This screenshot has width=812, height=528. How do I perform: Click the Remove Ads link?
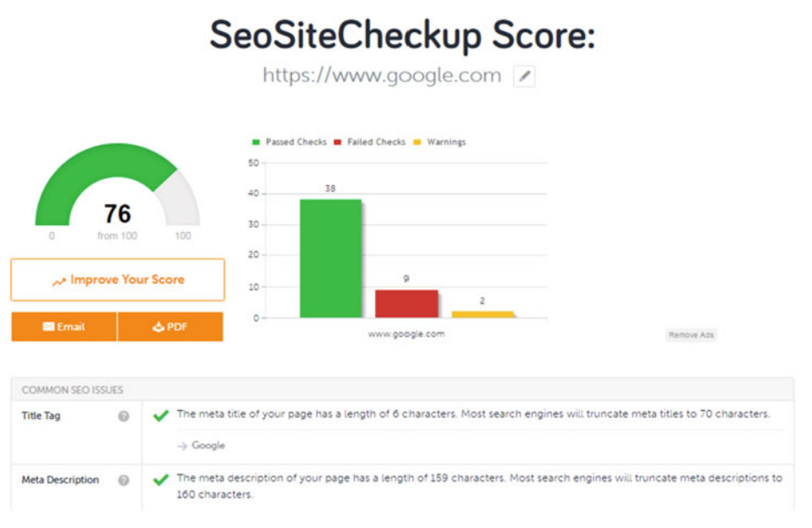tap(691, 335)
